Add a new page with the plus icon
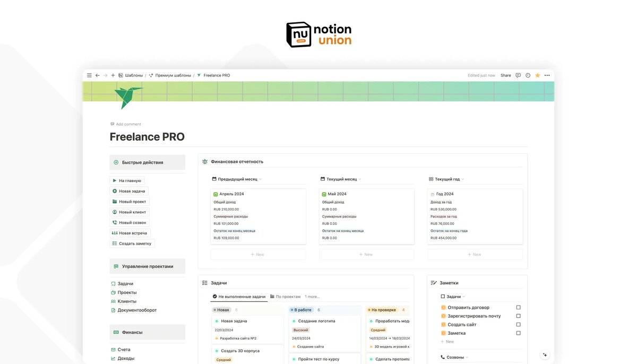 [x=113, y=75]
